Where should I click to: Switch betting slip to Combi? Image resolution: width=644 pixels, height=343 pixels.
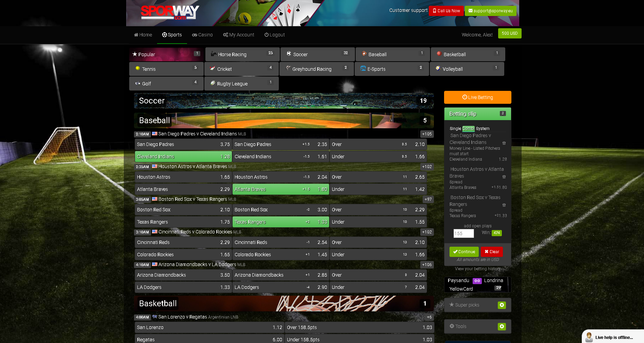pos(468,129)
